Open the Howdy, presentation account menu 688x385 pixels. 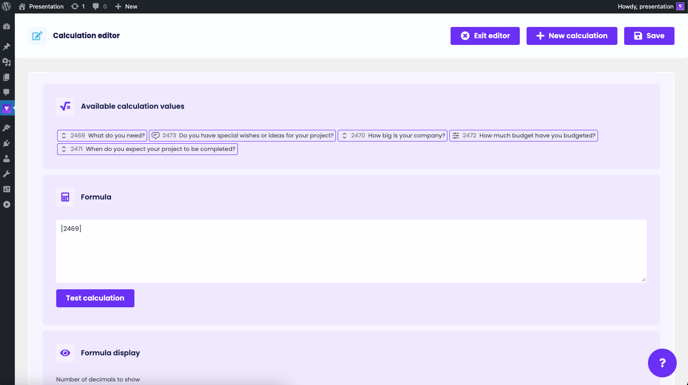[650, 6]
